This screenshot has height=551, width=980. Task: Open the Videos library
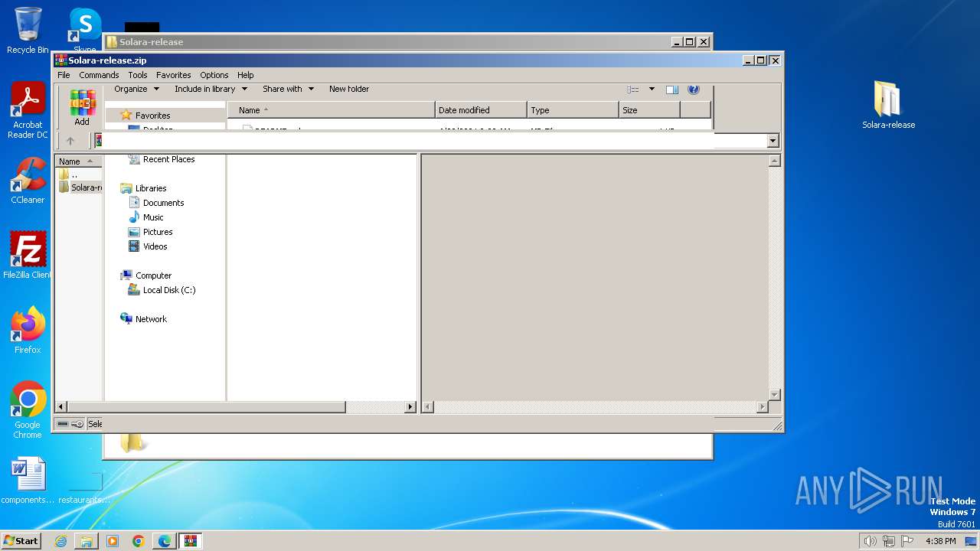point(148,246)
